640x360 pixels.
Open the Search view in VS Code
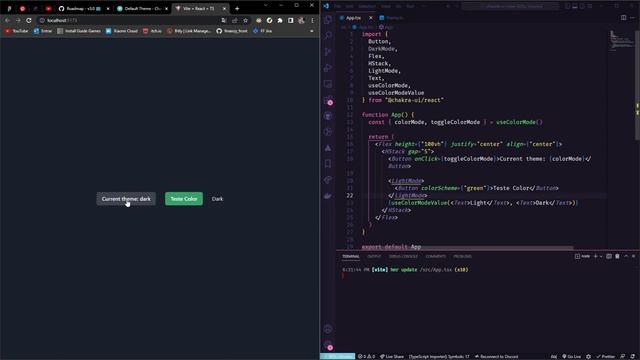(328, 36)
